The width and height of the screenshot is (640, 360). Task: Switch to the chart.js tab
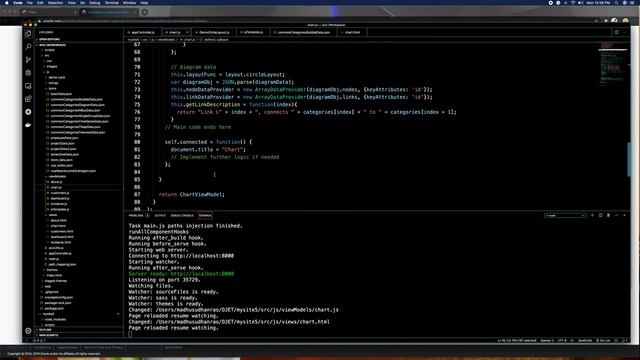175,32
